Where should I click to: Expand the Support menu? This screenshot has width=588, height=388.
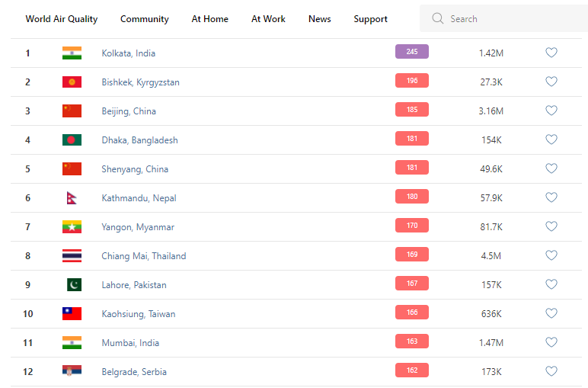pyautogui.click(x=370, y=19)
